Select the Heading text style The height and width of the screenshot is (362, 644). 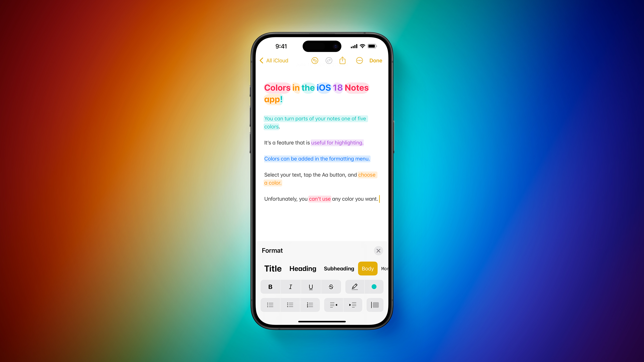pyautogui.click(x=302, y=268)
